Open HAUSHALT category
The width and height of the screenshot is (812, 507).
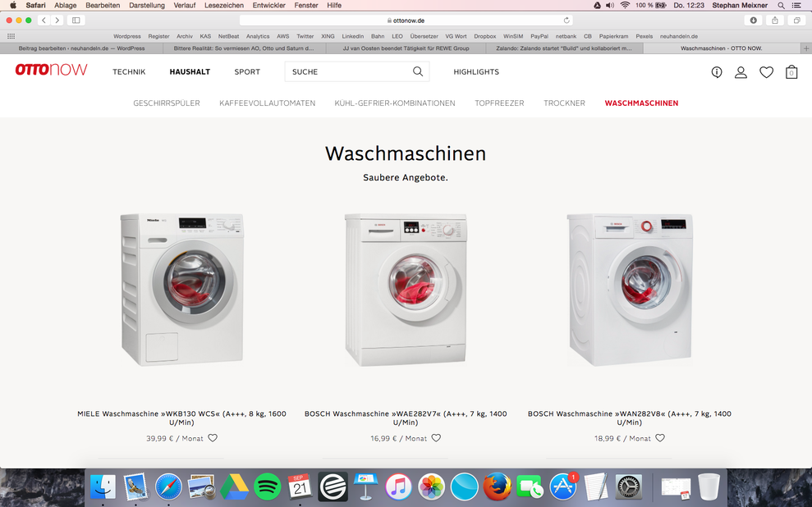point(190,72)
